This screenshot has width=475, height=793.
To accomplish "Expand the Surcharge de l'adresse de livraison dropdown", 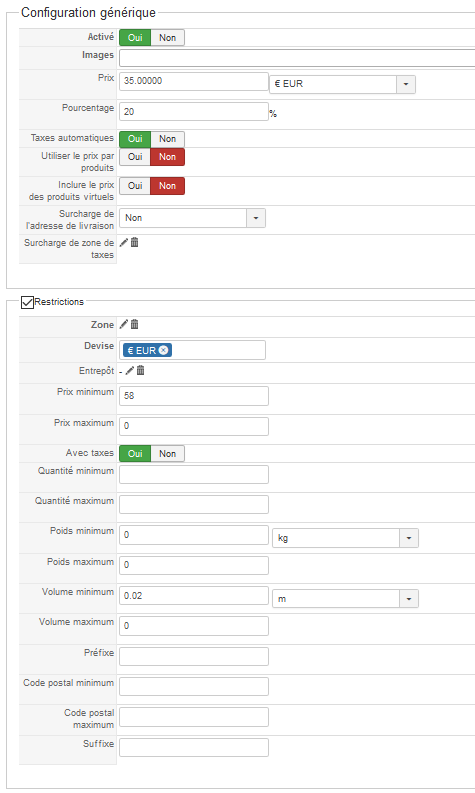I will click(192, 218).
